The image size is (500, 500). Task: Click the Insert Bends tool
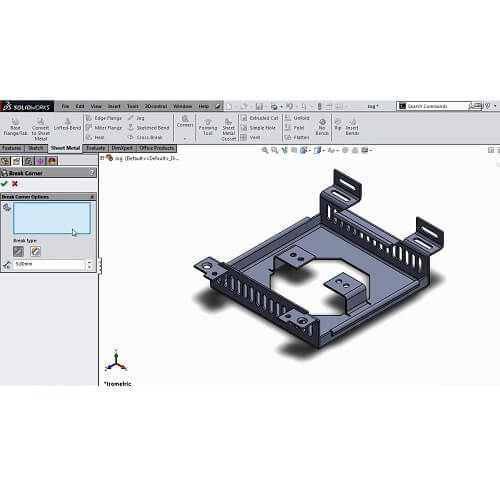(352, 127)
